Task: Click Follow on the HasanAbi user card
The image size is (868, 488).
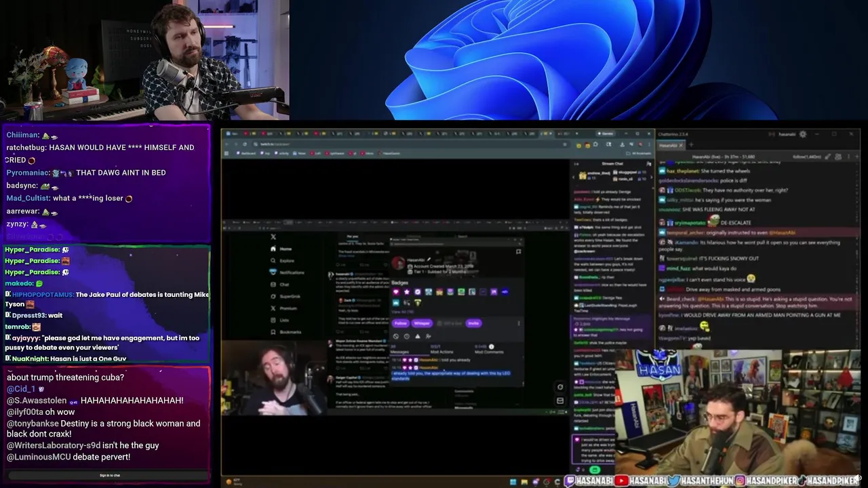Action: [401, 323]
